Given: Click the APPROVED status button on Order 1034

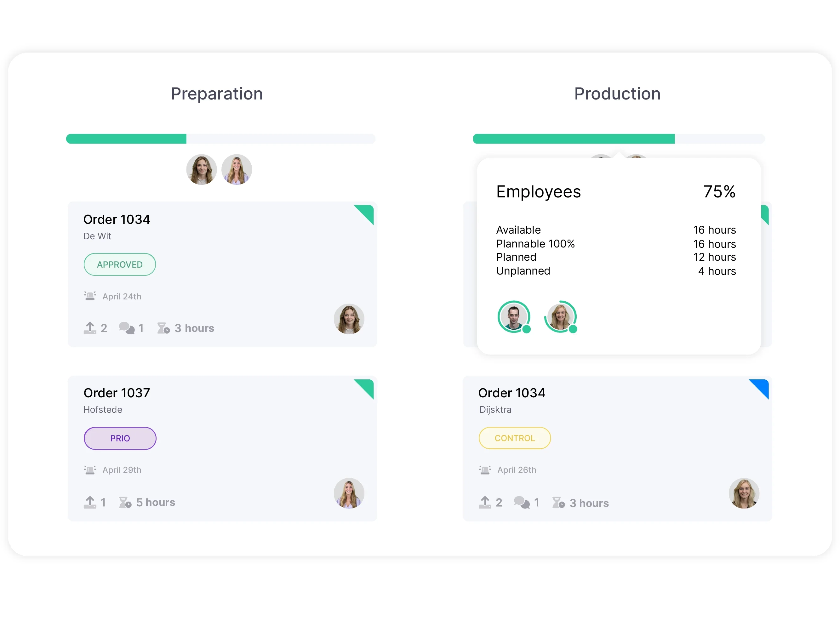Looking at the screenshot, I should click(120, 264).
